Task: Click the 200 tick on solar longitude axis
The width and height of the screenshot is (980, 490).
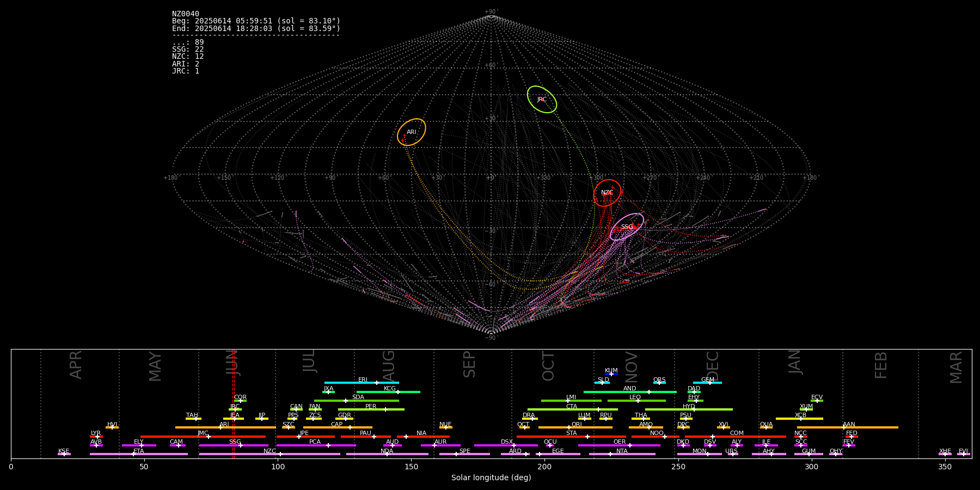Action: click(x=544, y=467)
